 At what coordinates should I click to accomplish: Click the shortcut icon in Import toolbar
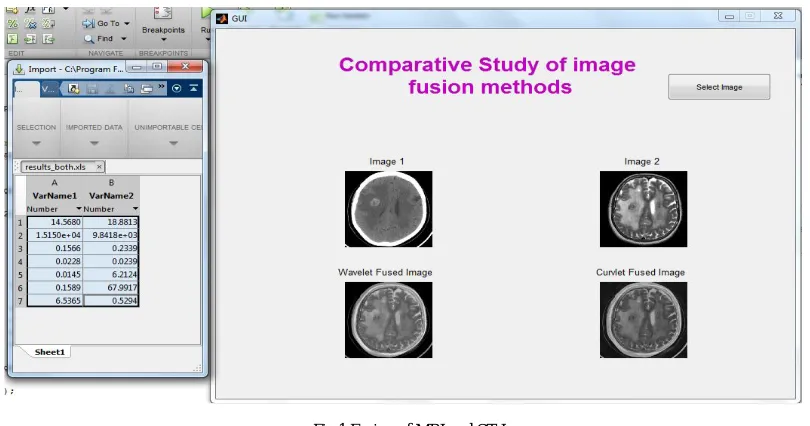tap(74, 89)
